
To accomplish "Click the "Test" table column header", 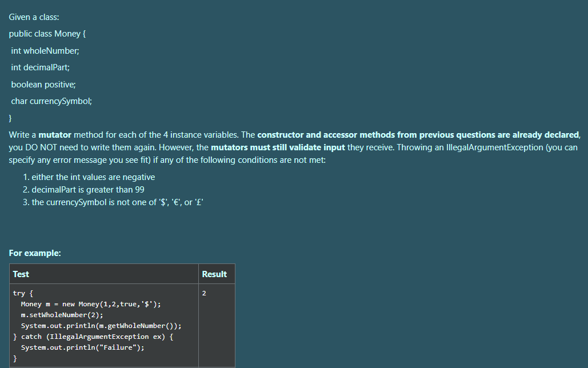I will (21, 274).
